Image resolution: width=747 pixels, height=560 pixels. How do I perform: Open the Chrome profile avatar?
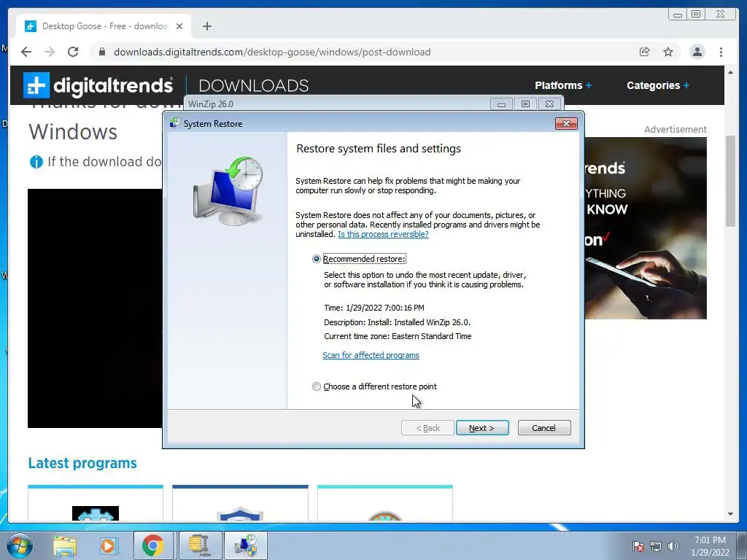point(697,52)
